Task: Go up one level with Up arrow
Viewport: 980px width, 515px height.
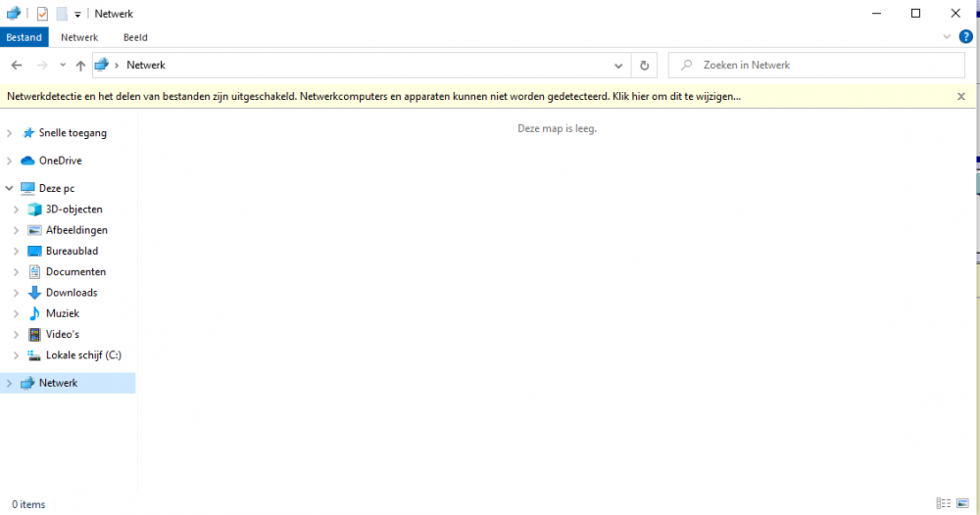Action: (80, 65)
